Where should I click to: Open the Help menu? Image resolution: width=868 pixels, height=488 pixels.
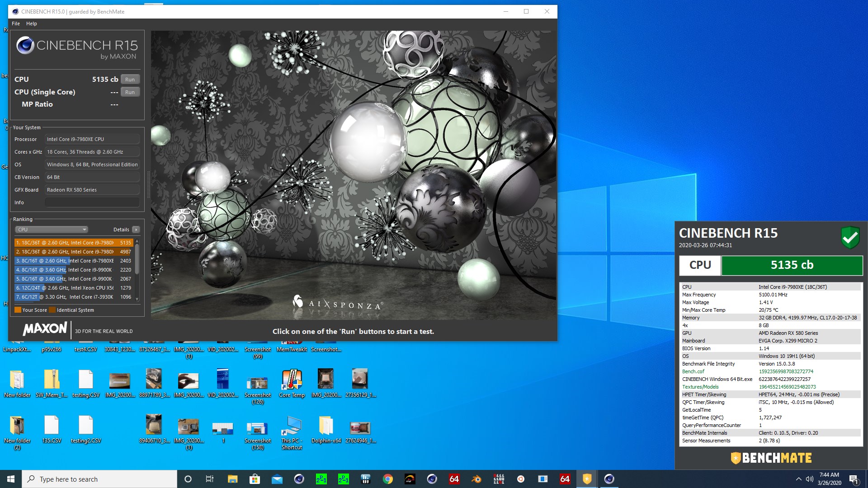click(x=32, y=23)
